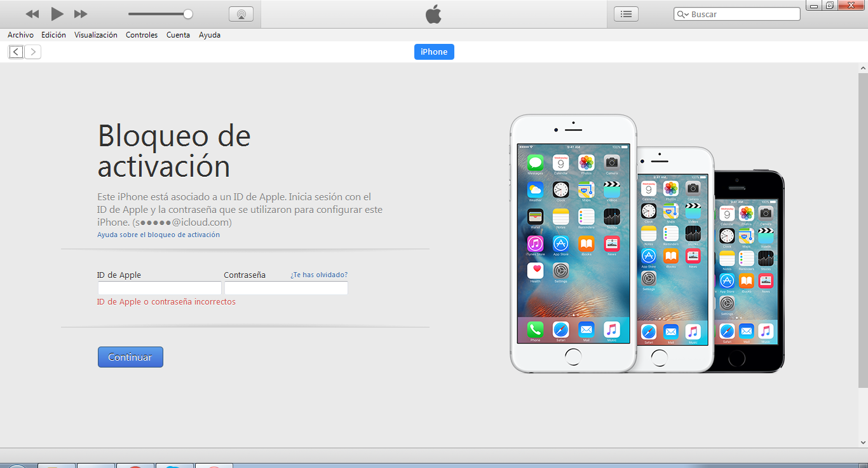Image resolution: width=868 pixels, height=468 pixels.
Task: Click the 'Bloqueo de activación' heading
Action: pyautogui.click(x=174, y=151)
